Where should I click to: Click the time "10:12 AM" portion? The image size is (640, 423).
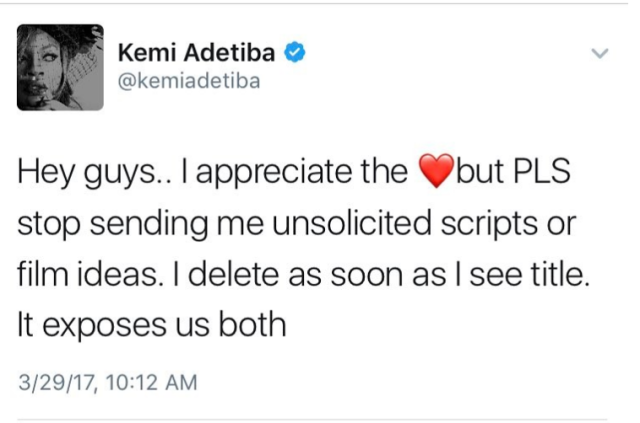pos(148,381)
